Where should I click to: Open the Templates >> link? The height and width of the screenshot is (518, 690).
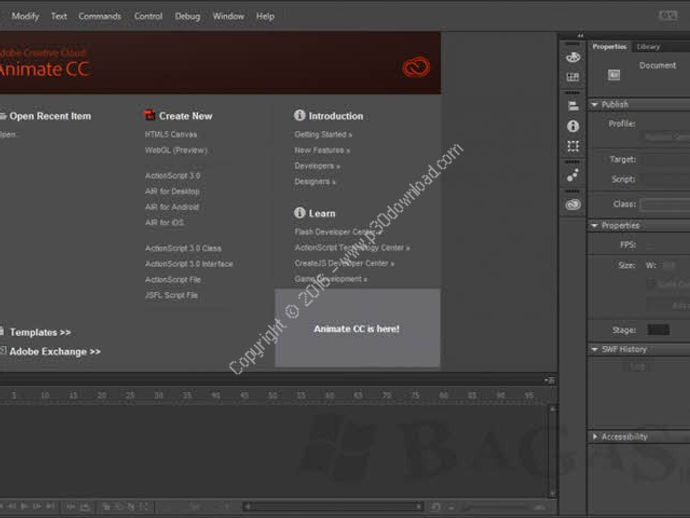click(x=40, y=332)
